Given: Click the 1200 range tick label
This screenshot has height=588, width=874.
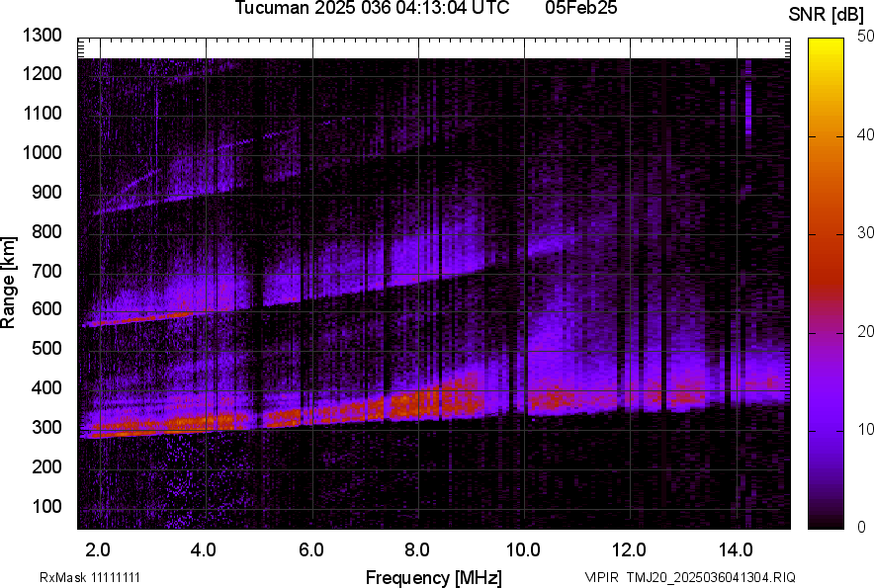Looking at the screenshot, I should (x=43, y=74).
